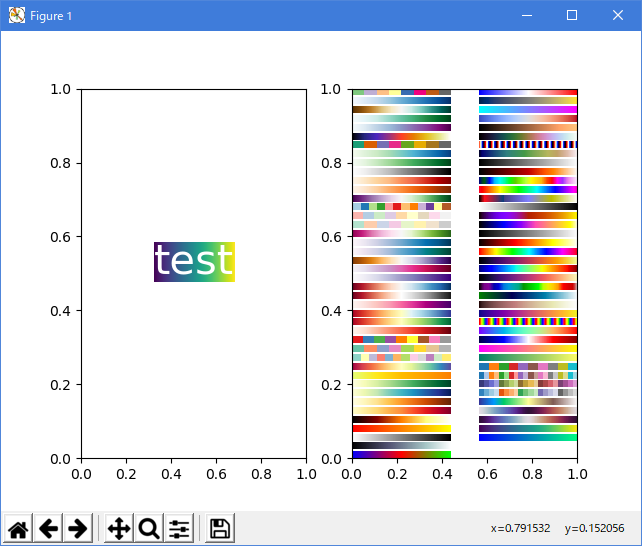Go back to the previous view
Screen dimensions: 642x546
coord(48,529)
